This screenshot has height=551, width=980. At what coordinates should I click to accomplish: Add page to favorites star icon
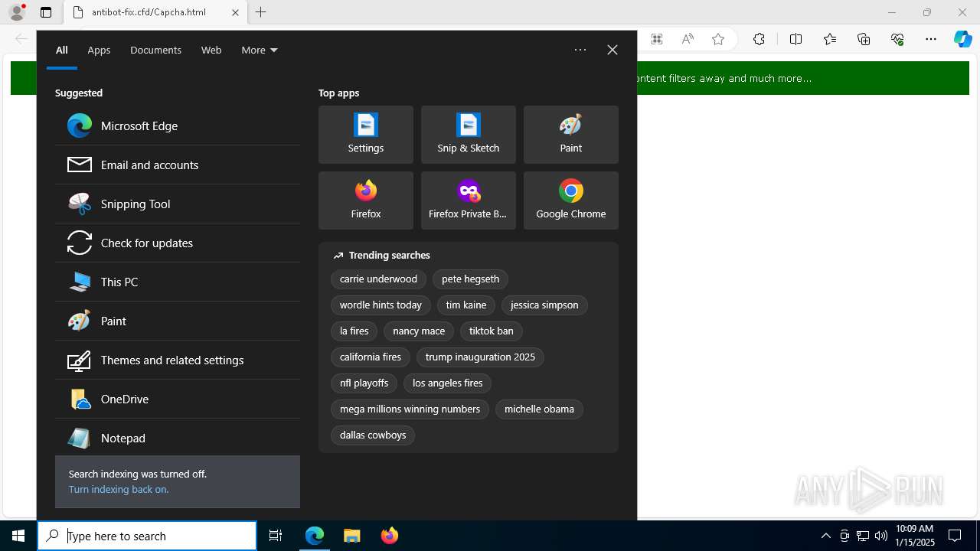[x=718, y=39]
